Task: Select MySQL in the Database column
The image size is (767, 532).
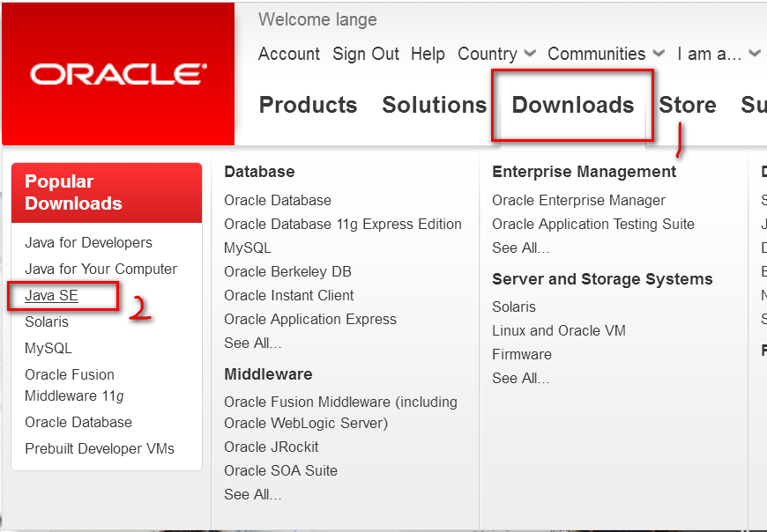Action: tap(248, 248)
